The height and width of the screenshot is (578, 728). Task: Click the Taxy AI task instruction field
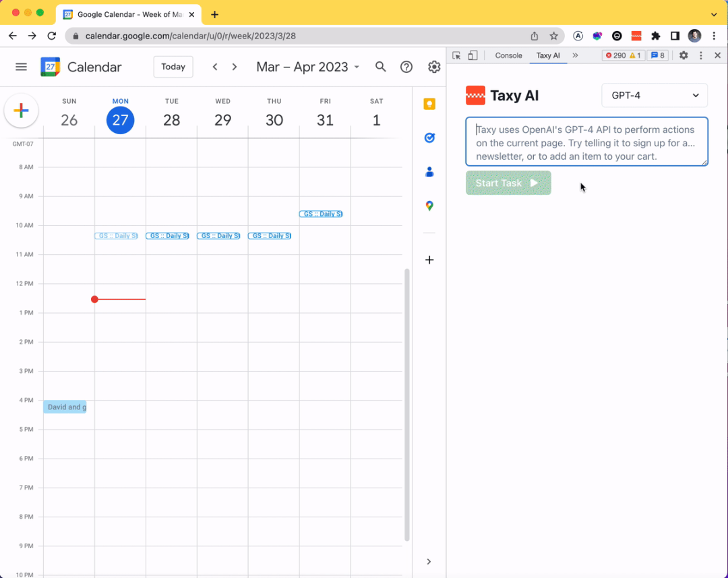[586, 141]
